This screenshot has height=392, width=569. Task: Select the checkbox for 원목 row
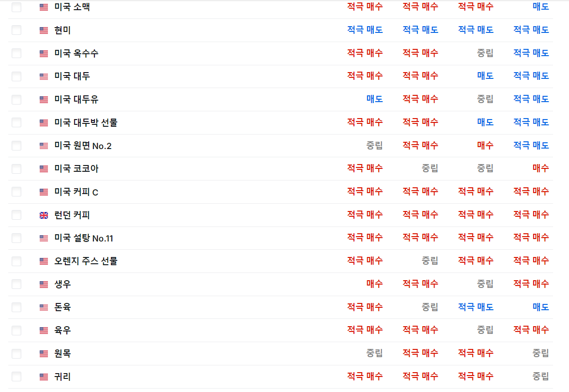coord(16,354)
